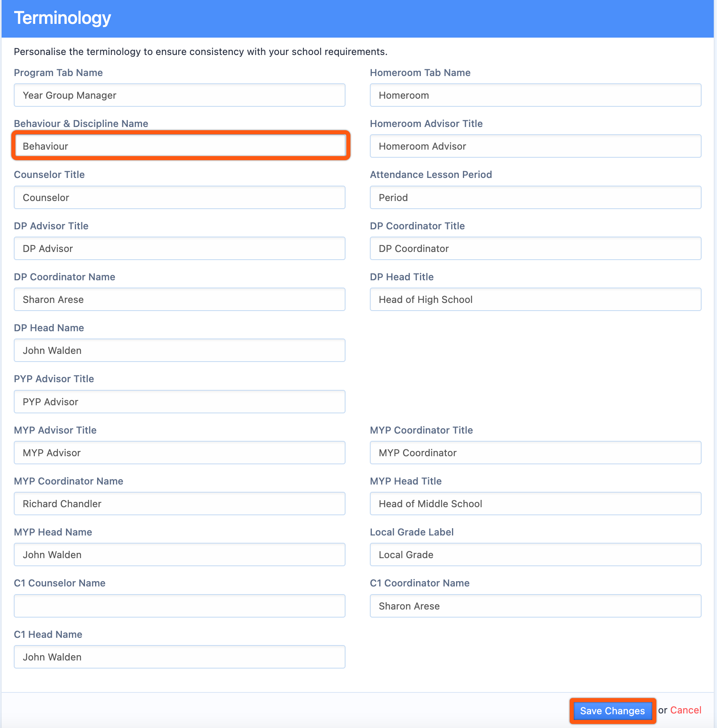The height and width of the screenshot is (728, 717).
Task: Click the DP Head Name input
Action: (180, 350)
